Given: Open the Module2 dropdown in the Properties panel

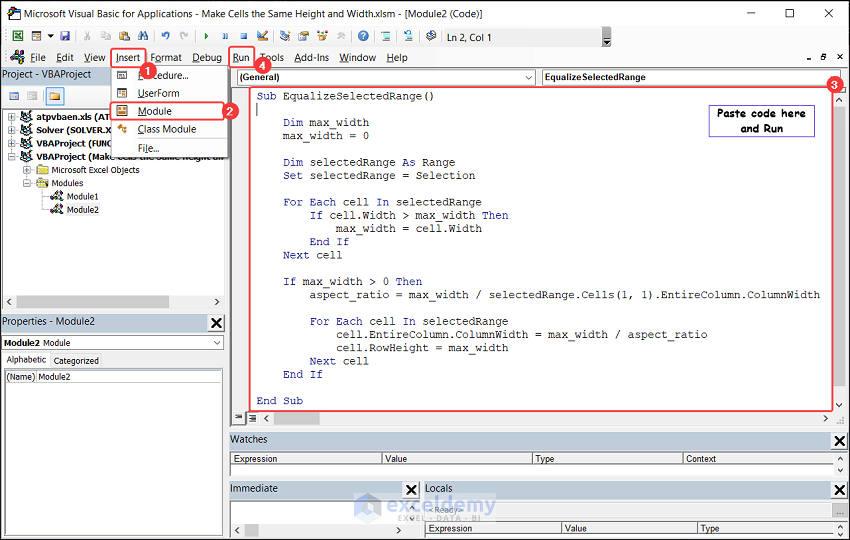Looking at the screenshot, I should 217,343.
